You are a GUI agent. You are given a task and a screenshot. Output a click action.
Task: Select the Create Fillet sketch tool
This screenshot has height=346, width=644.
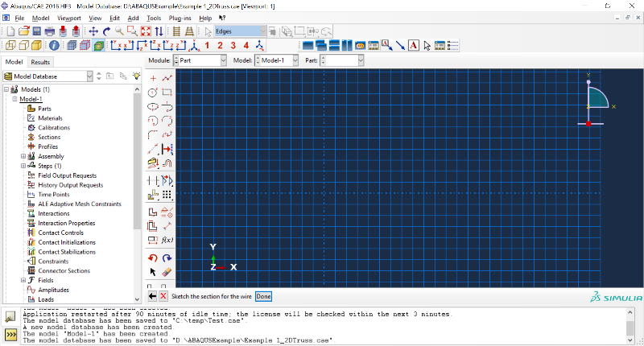[153, 134]
